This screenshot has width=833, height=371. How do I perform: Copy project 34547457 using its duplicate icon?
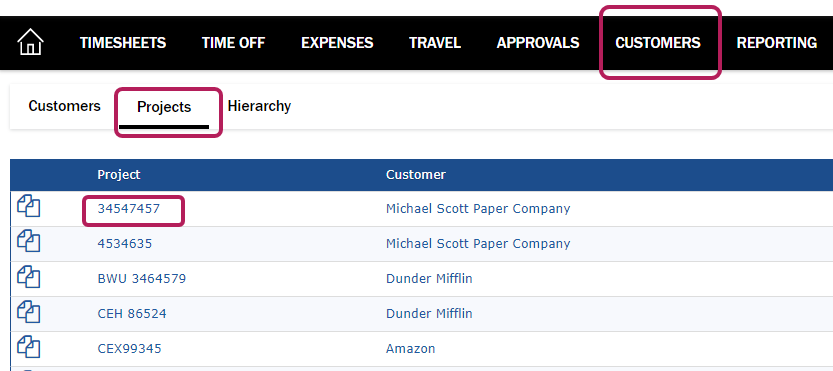tap(29, 206)
